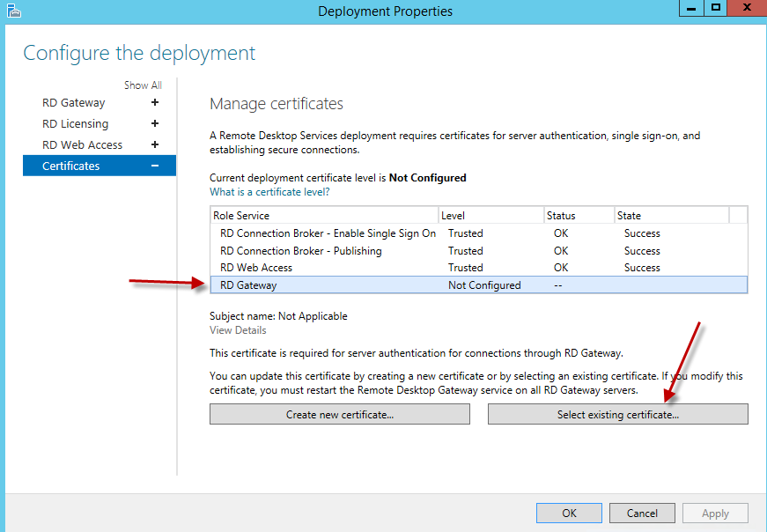Switch to RD Licensing settings page
The height and width of the screenshot is (532, 767).
[76, 123]
